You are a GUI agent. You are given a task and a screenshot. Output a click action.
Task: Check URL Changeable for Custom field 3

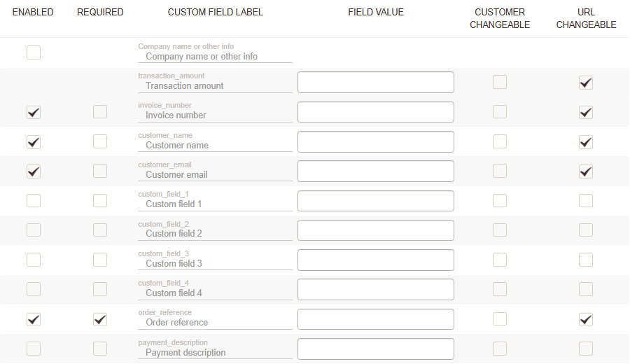pyautogui.click(x=586, y=260)
